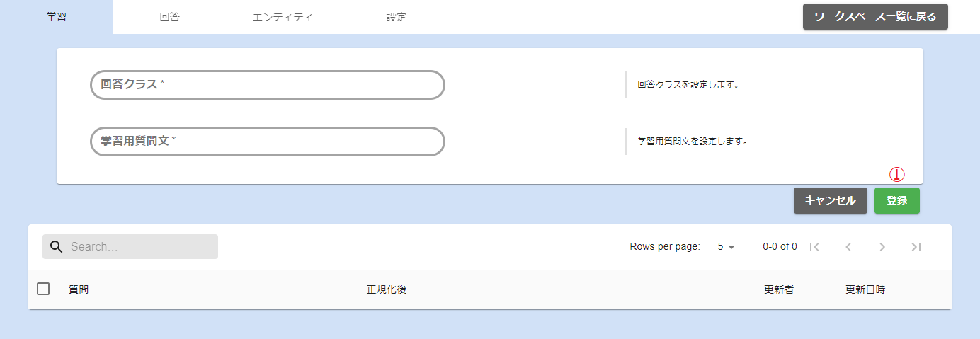The image size is (980, 339).
Task: Click the Search box above the table
Action: 140,247
